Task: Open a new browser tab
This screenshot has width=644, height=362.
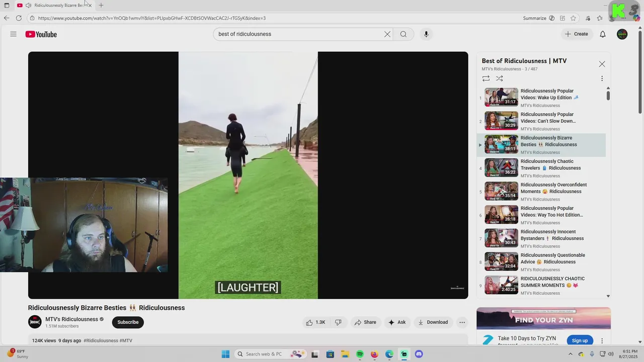Action: pos(101,5)
